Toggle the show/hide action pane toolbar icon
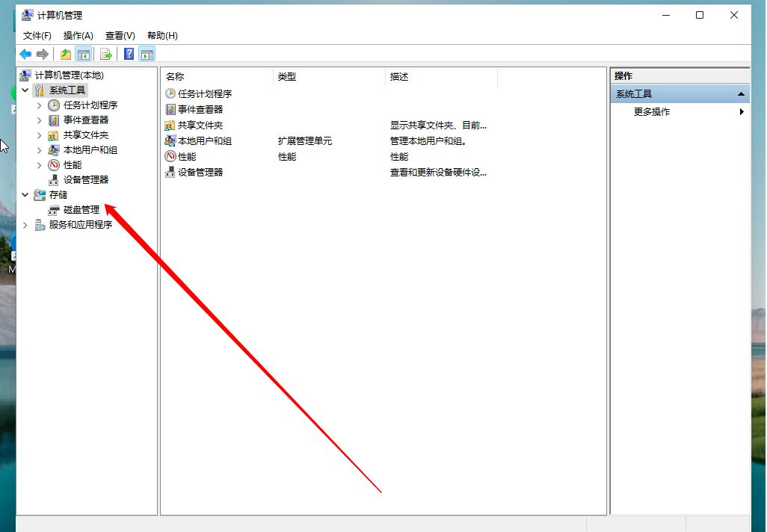Screen dimensions: 767x532 [147, 54]
